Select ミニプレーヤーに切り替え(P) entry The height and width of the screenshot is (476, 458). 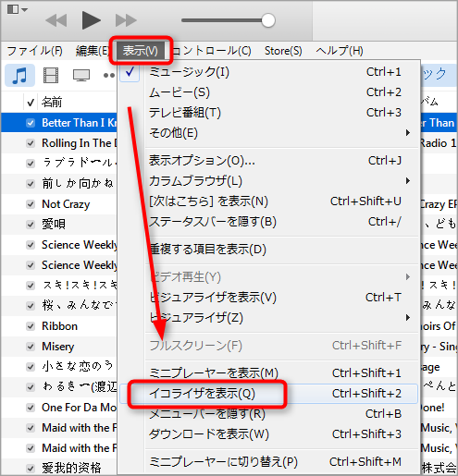tap(267, 461)
